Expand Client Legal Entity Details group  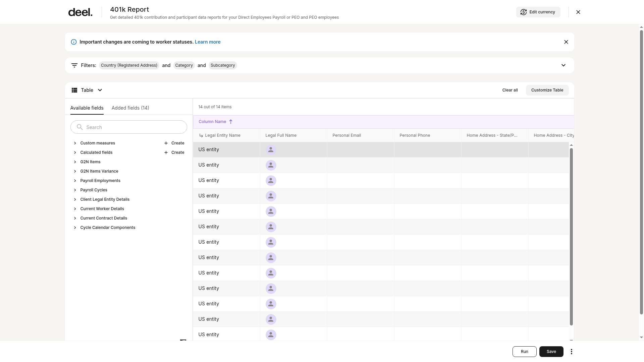point(75,199)
